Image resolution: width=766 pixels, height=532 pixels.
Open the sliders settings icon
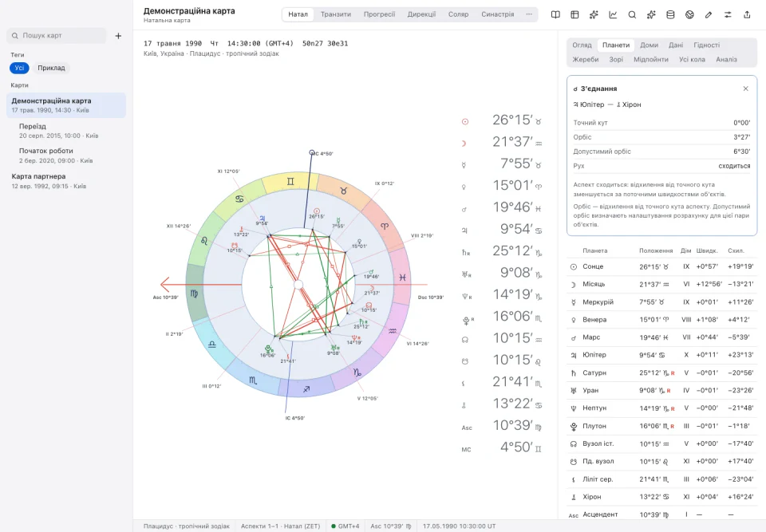point(728,14)
